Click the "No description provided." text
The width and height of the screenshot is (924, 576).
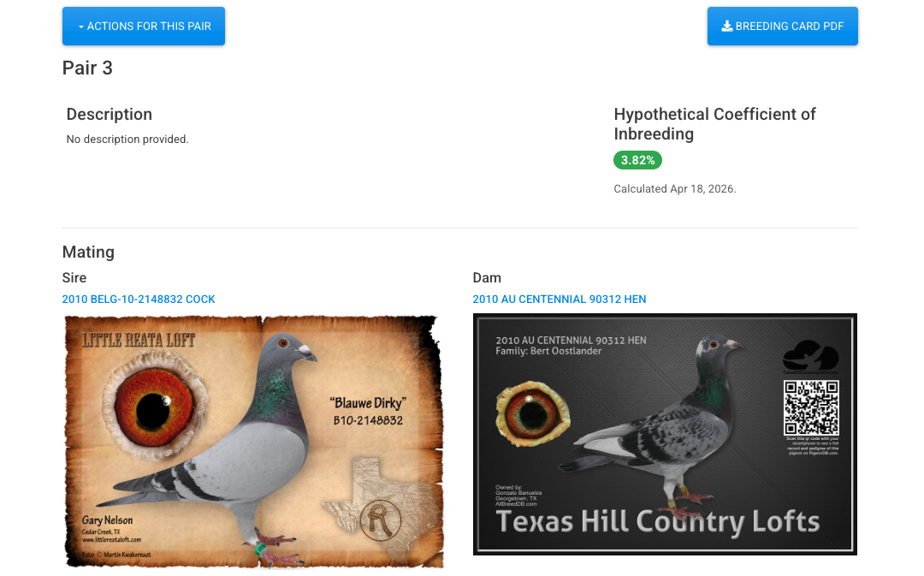pos(127,140)
